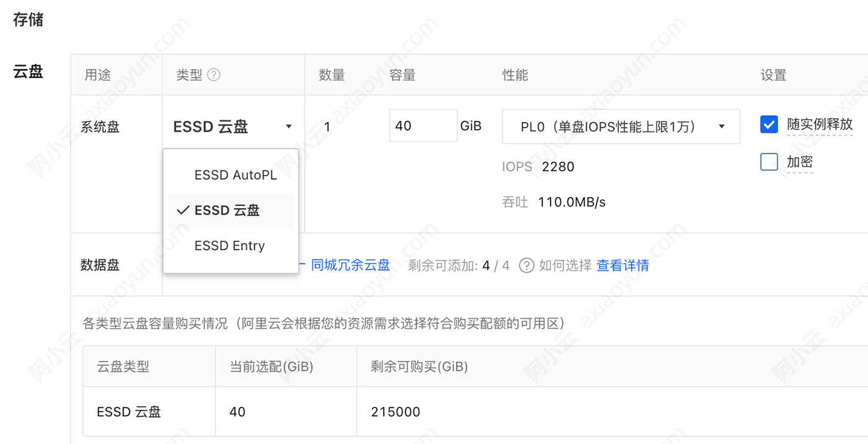Click the 云盘 section label
Image resolution: width=868 pixels, height=444 pixels.
tap(29, 71)
